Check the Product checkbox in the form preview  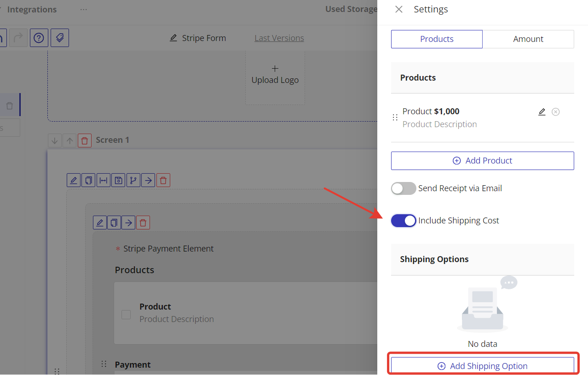click(x=126, y=315)
